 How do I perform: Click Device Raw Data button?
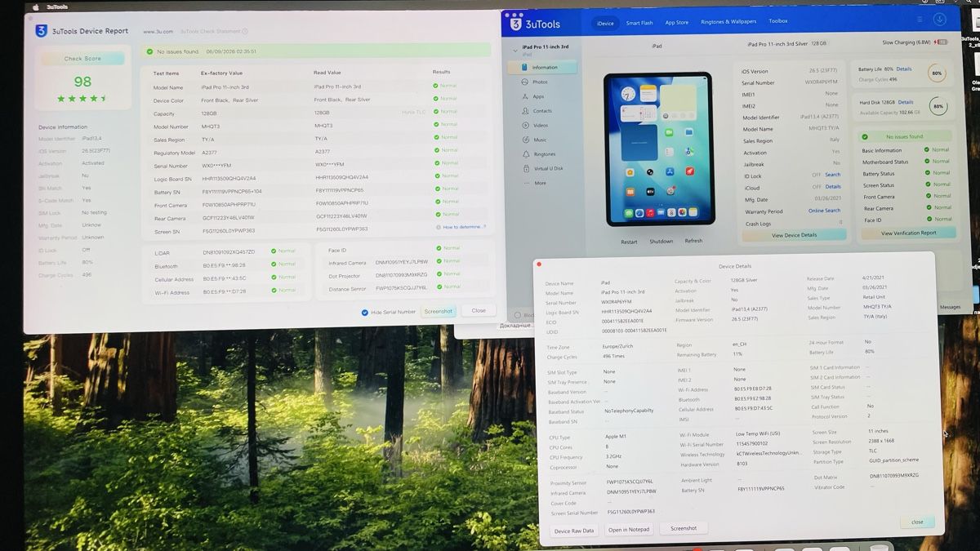click(x=574, y=531)
